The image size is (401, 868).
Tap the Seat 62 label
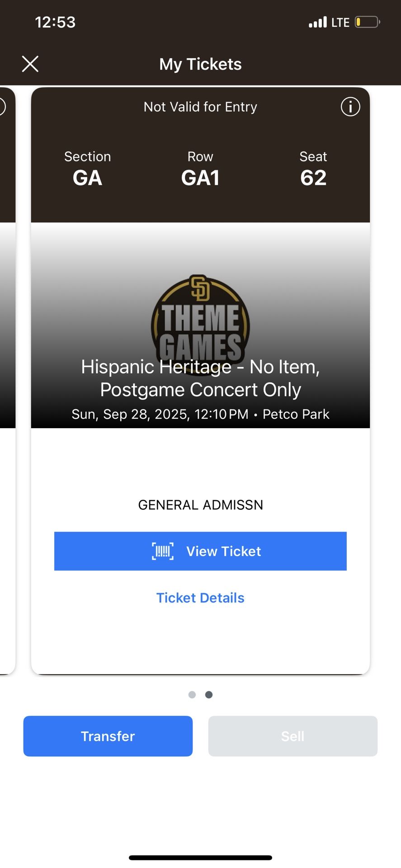click(x=313, y=169)
